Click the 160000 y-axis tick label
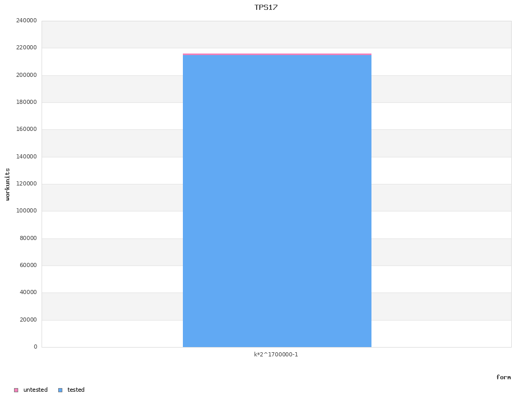 [26, 129]
